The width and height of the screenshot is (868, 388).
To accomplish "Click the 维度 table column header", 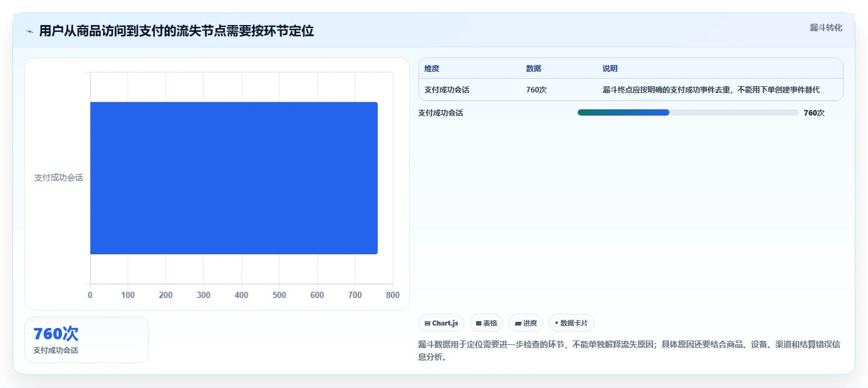I will tap(432, 69).
